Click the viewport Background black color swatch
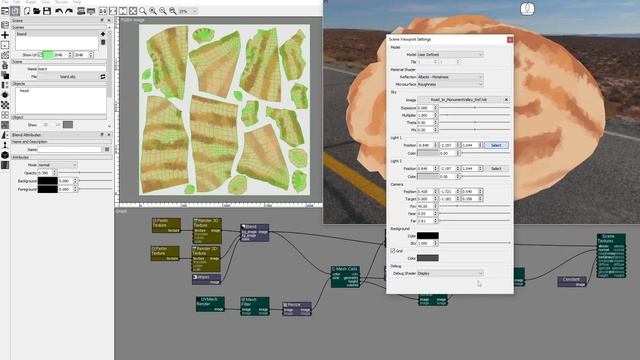640x360 pixels. click(x=428, y=236)
